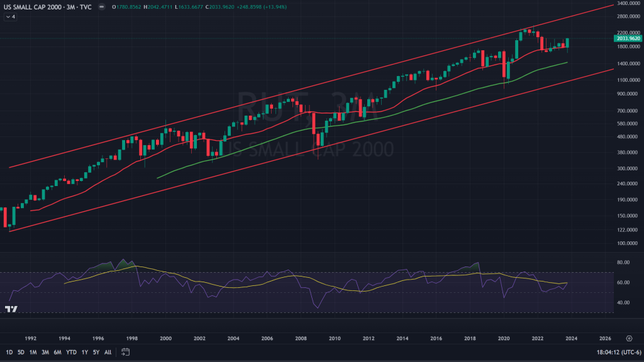
Task: Show All historical data range
Action: 108,351
